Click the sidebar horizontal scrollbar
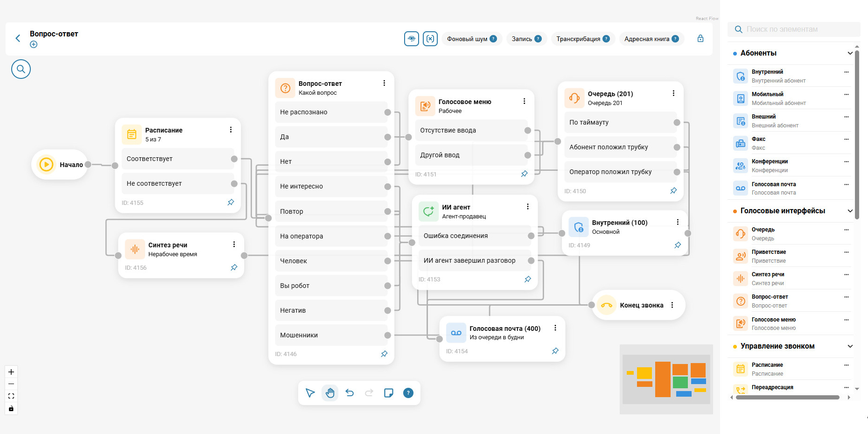 click(787, 398)
